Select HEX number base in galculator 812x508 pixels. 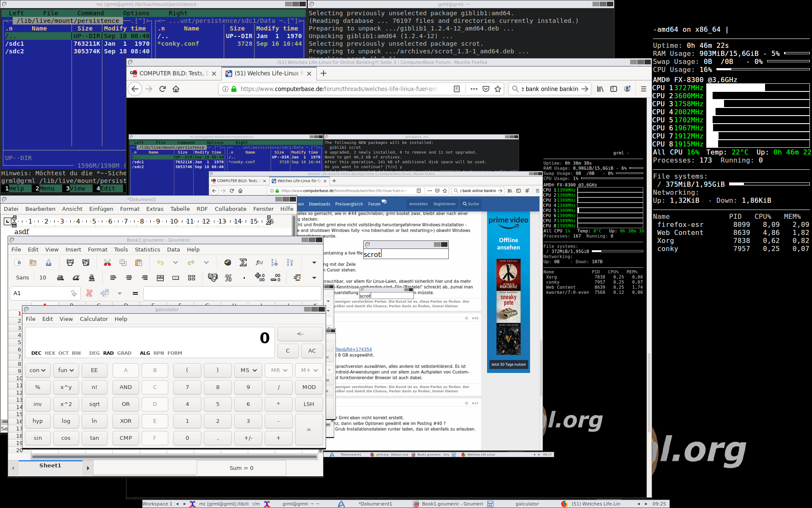(50, 353)
